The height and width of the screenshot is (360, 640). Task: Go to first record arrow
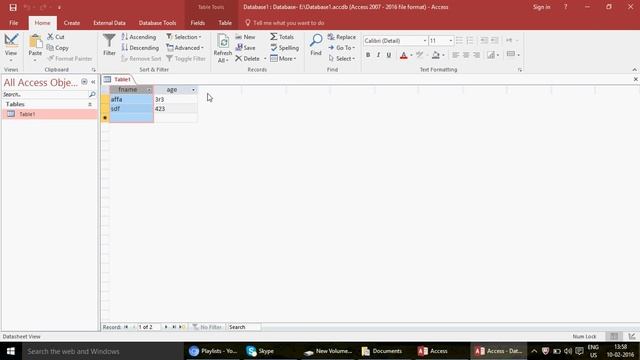coord(126,327)
